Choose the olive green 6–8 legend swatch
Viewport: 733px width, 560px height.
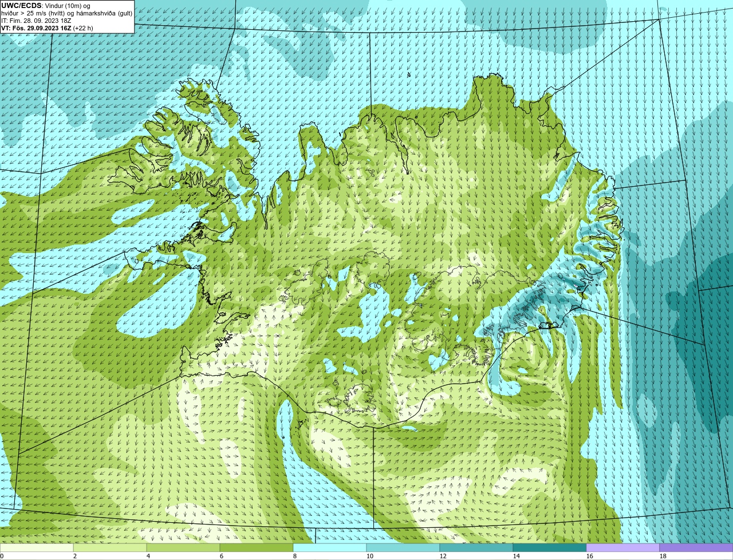coord(257,547)
